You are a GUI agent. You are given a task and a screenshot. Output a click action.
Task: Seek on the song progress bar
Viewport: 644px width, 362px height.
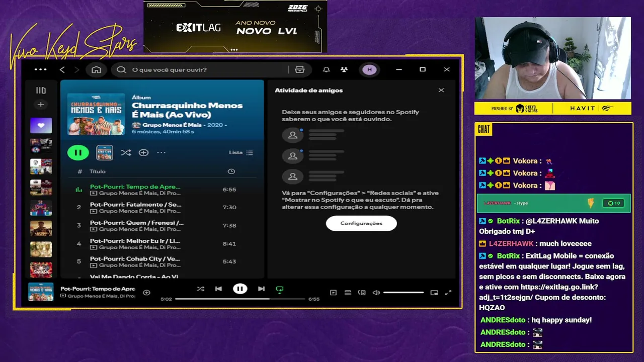pyautogui.click(x=240, y=299)
